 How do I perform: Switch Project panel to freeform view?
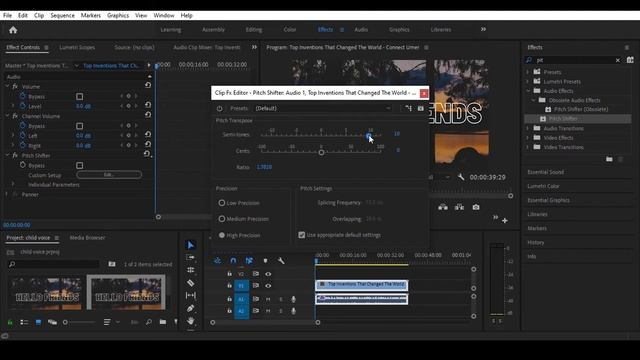(x=52, y=322)
